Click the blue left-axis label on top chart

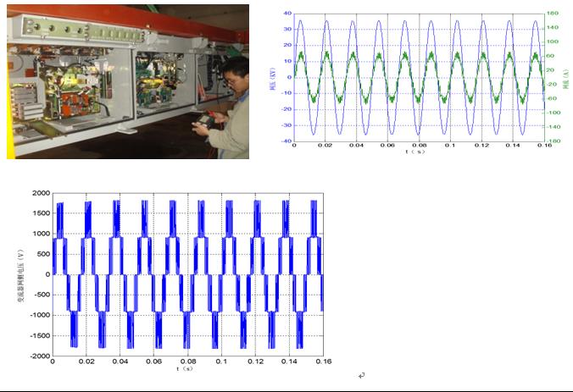273,78
